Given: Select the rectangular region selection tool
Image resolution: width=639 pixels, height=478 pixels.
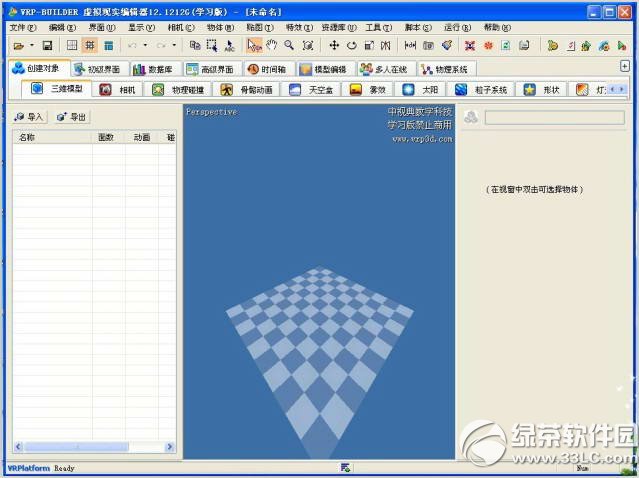Looking at the screenshot, I should [x=212, y=45].
